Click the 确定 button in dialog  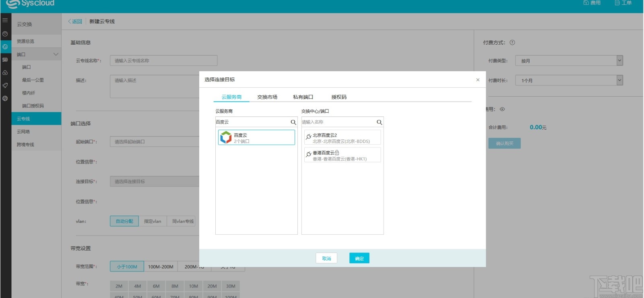[x=359, y=258]
